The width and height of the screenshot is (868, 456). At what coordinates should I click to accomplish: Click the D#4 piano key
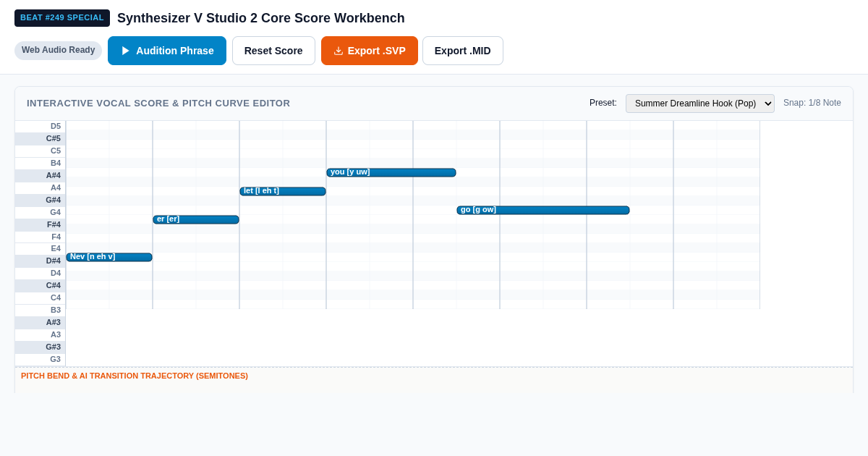tap(41, 261)
